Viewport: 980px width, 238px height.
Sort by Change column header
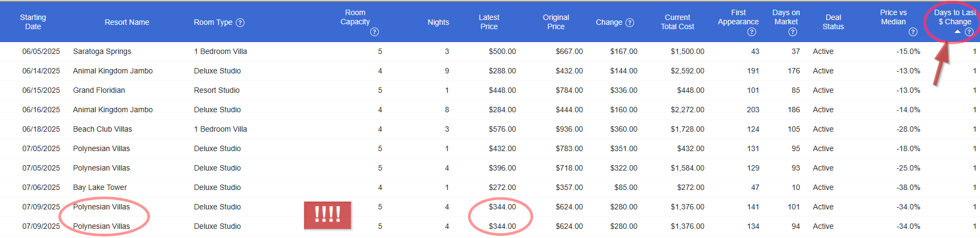click(609, 22)
